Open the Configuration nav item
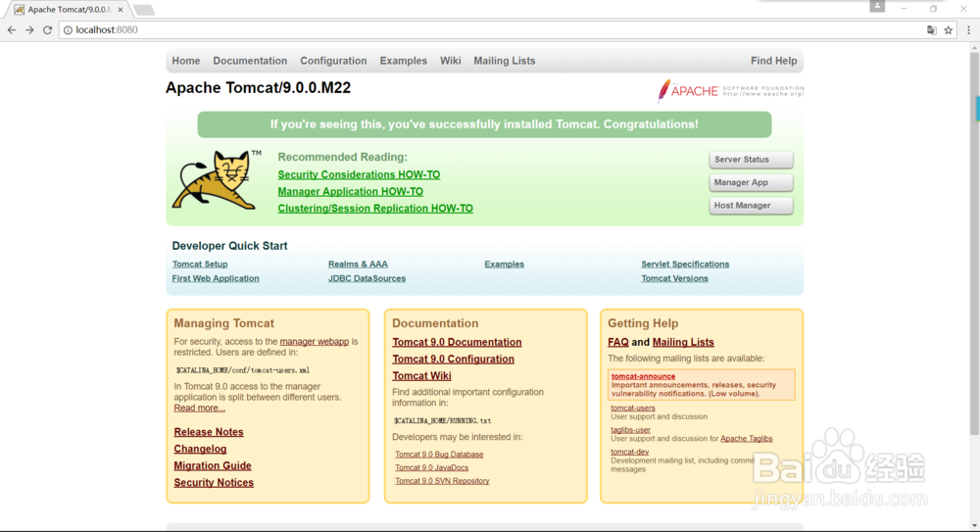 (333, 61)
